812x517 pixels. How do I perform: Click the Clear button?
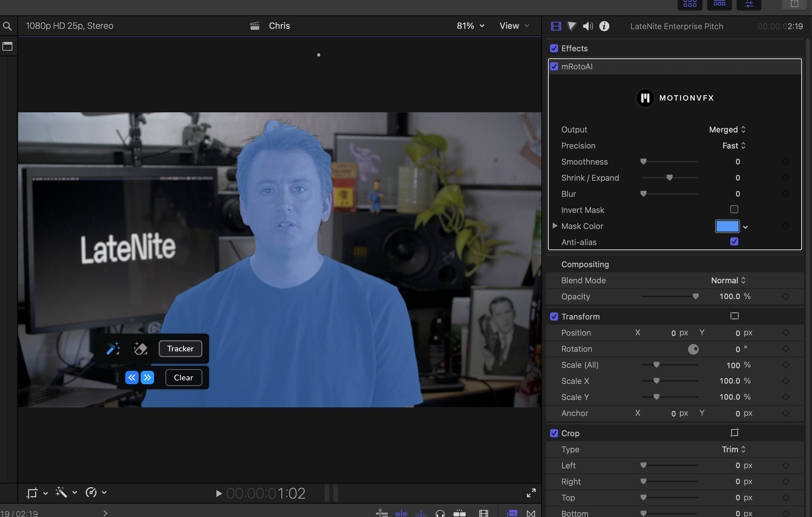click(x=184, y=377)
